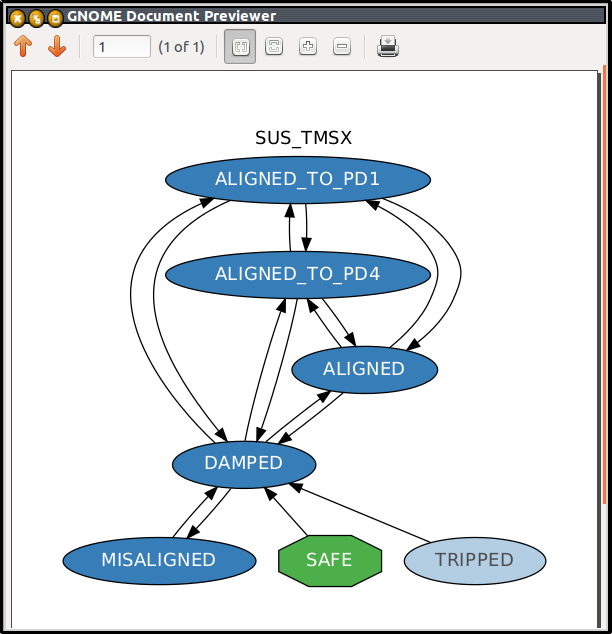
Task: Click the ALIGNED state node
Action: (x=365, y=370)
